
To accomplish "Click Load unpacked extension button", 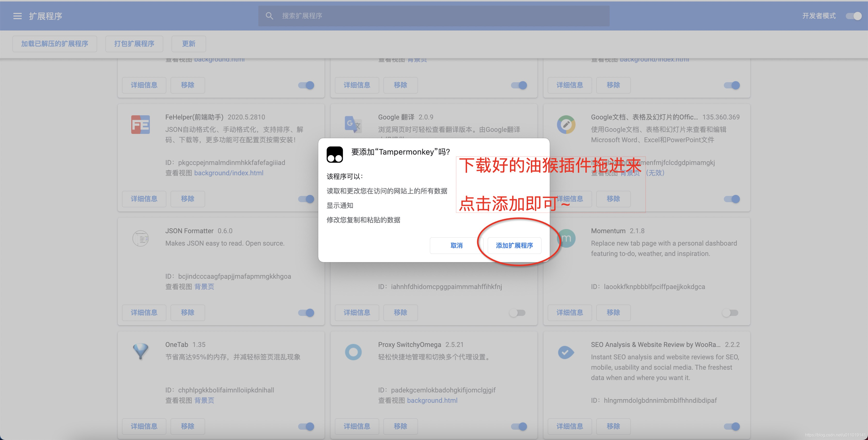I will tap(55, 44).
